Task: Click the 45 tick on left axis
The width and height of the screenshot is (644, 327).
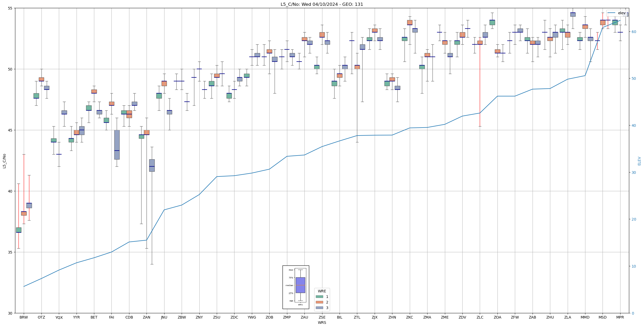Action: 11,130
